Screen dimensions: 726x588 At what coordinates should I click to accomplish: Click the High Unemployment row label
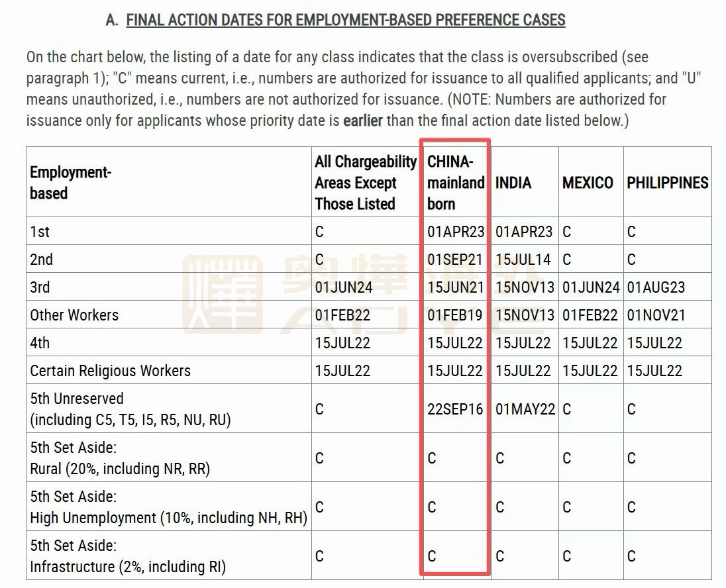click(168, 508)
